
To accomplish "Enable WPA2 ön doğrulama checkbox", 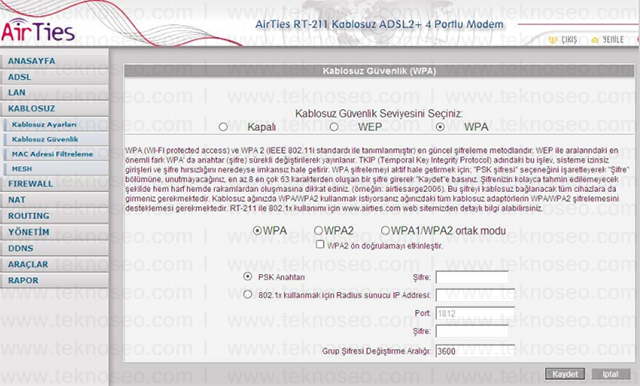I will point(320,244).
